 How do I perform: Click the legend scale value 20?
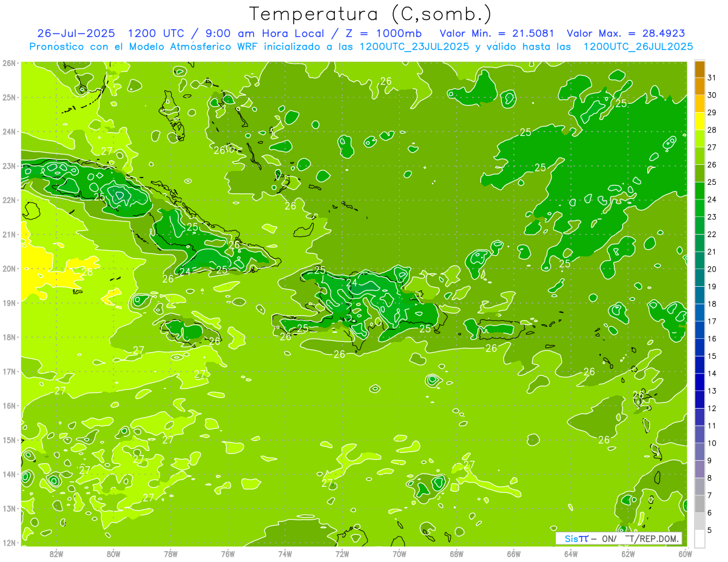[x=712, y=269]
